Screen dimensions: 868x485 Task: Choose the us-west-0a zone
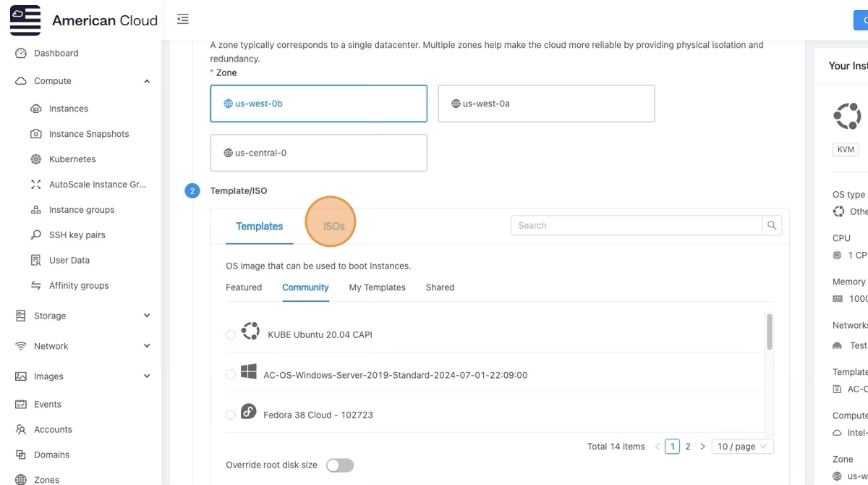[x=546, y=104]
